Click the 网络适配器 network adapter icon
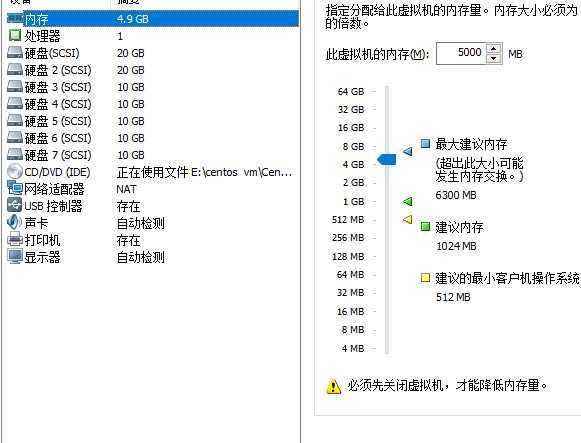The height and width of the screenshot is (443, 581). (x=15, y=189)
